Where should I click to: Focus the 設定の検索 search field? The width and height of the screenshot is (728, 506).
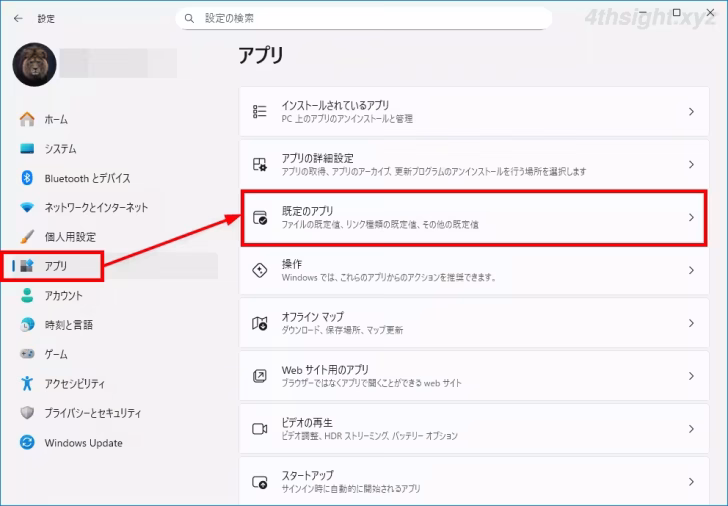click(x=364, y=19)
